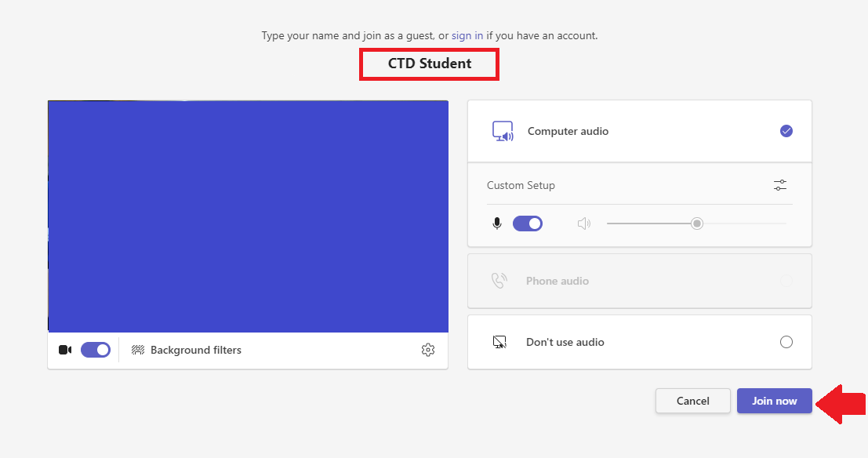868x458 pixels.
Task: Click the Don't use audio icon
Action: click(499, 342)
